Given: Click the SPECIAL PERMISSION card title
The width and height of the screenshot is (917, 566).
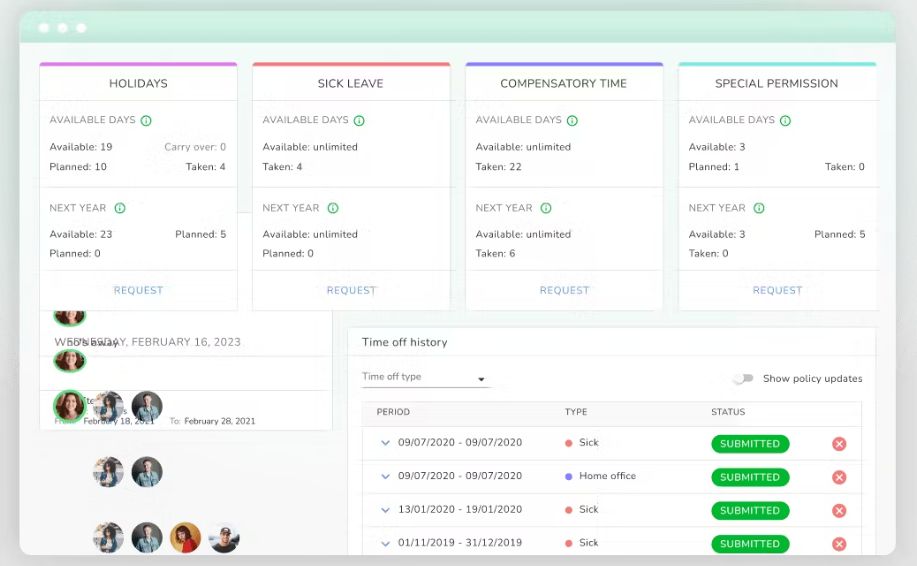Looking at the screenshot, I should (777, 84).
